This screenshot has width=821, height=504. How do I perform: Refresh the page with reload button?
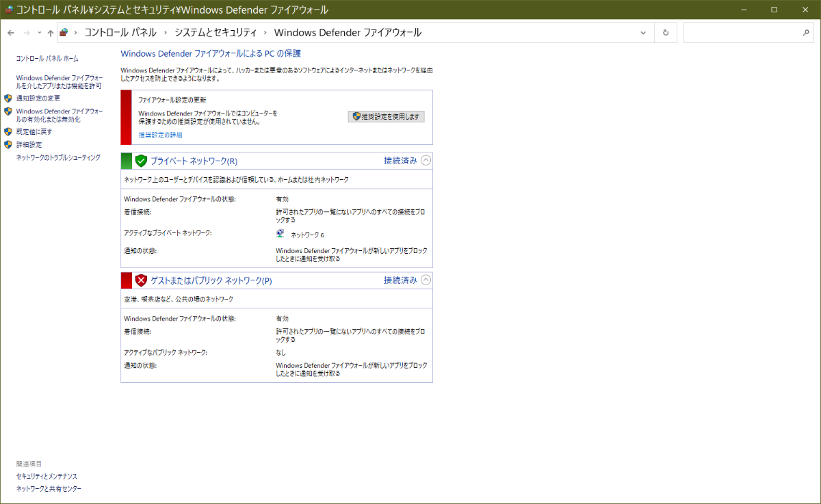(666, 33)
